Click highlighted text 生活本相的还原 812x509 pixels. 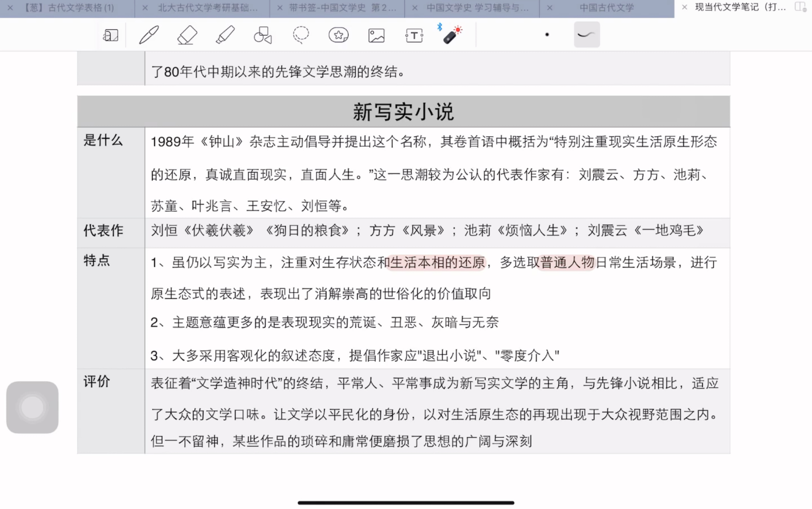(437, 263)
